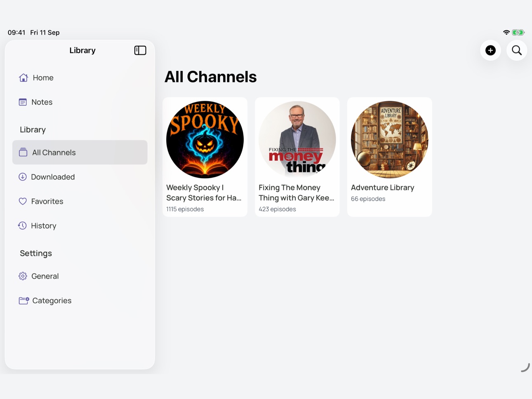Click the '1115 episodes' label
Screen dimensions: 532x399
pos(185,209)
